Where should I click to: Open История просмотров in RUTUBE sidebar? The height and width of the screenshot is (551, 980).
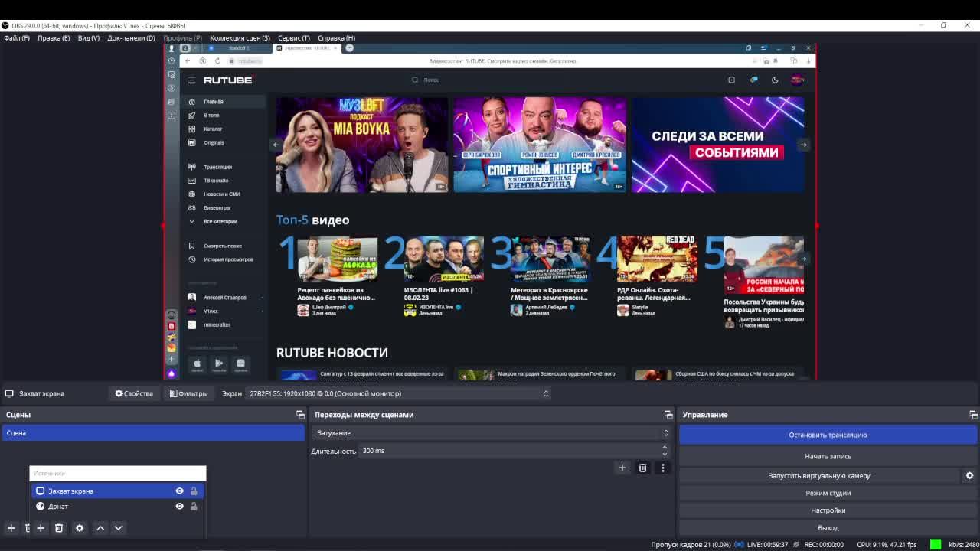222,260
